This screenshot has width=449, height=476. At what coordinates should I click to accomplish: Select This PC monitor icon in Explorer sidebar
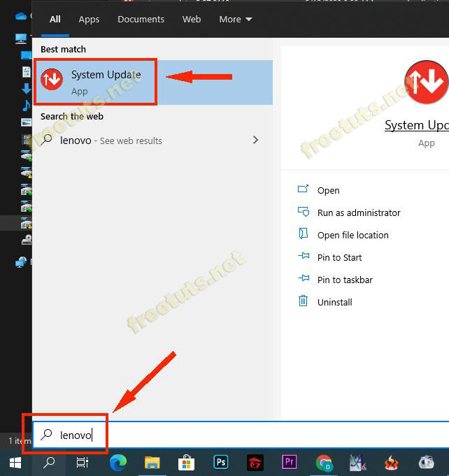[x=21, y=38]
